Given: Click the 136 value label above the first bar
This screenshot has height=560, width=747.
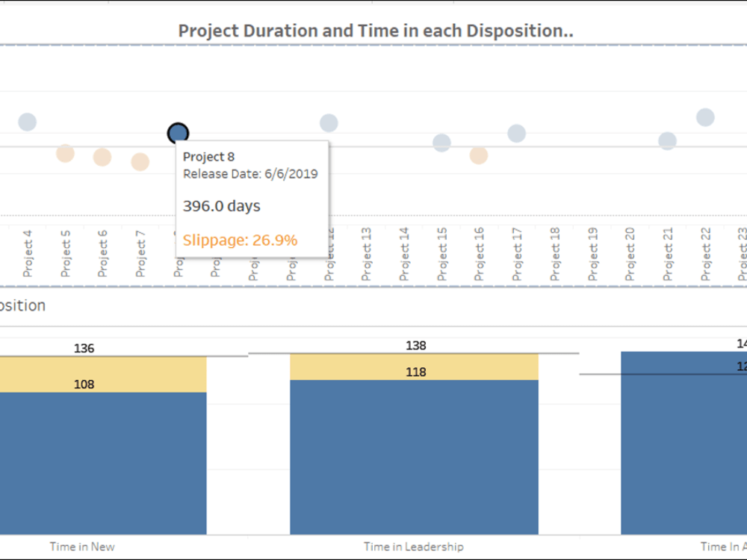Looking at the screenshot, I should point(84,348).
